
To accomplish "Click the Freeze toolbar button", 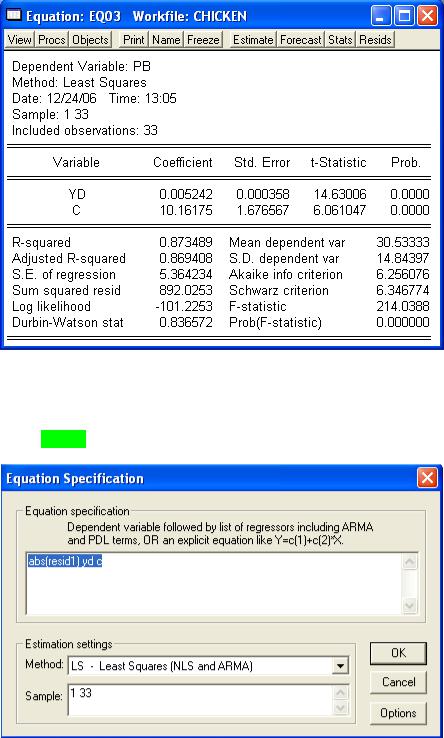I will pos(203,40).
